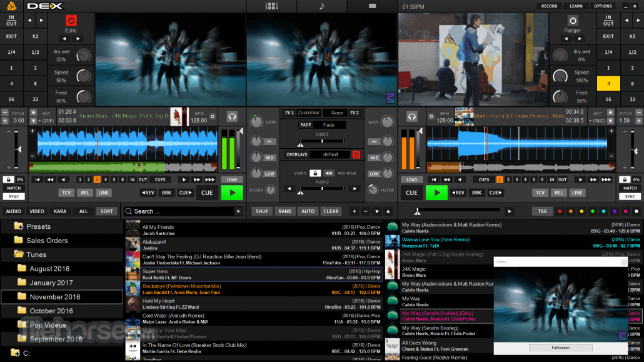The width and height of the screenshot is (644, 362).
Task: Select next effect arrow under Flanger
Action: (580, 39)
